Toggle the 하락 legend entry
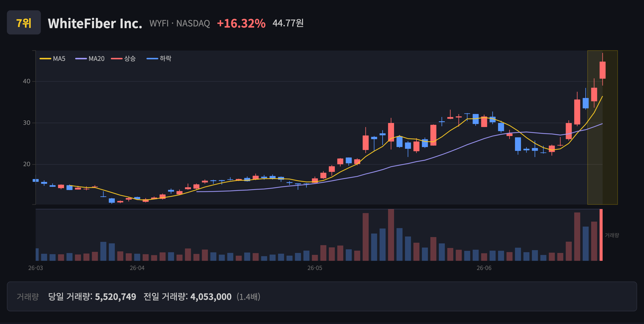Viewport: 644px width, 324px height. [159, 59]
